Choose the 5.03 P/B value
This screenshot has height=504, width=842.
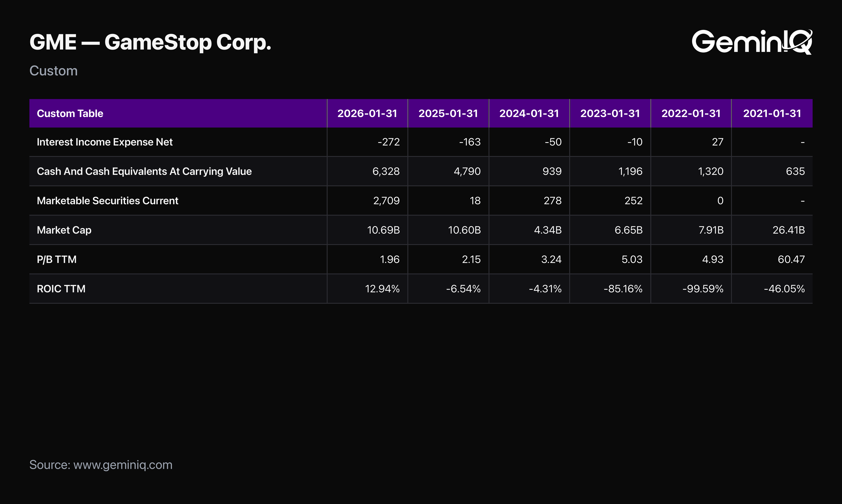[632, 259]
